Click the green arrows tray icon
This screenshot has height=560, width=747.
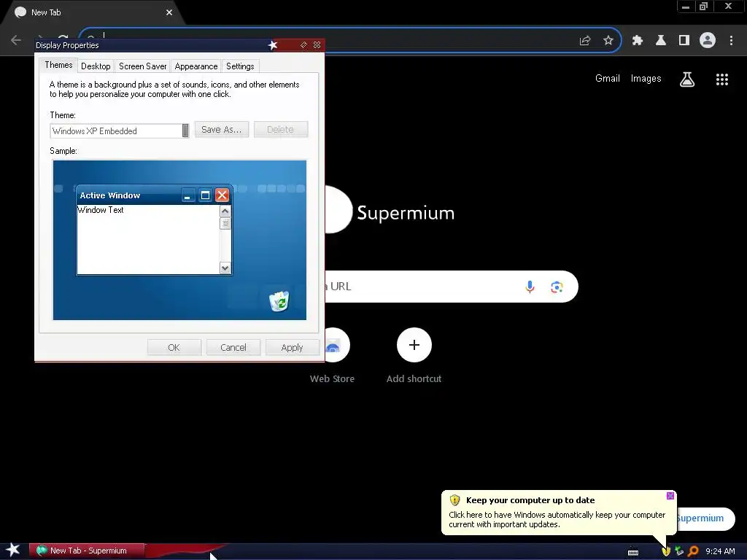(x=679, y=551)
